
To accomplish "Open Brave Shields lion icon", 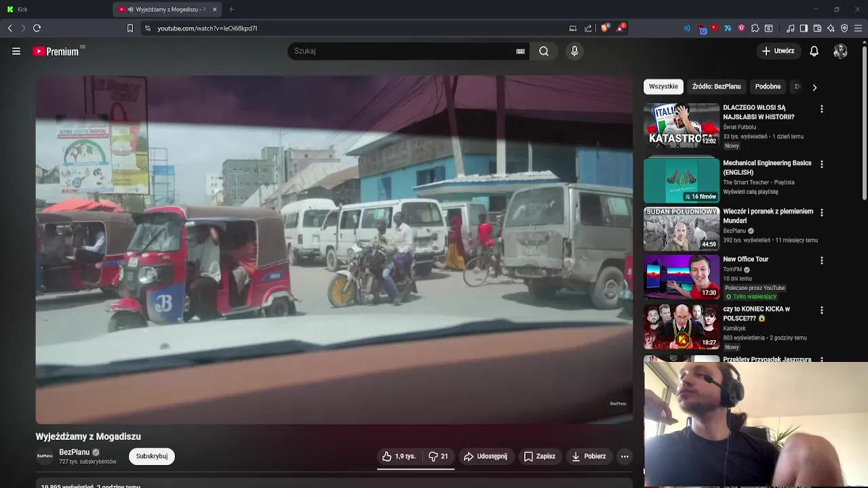I will (605, 28).
